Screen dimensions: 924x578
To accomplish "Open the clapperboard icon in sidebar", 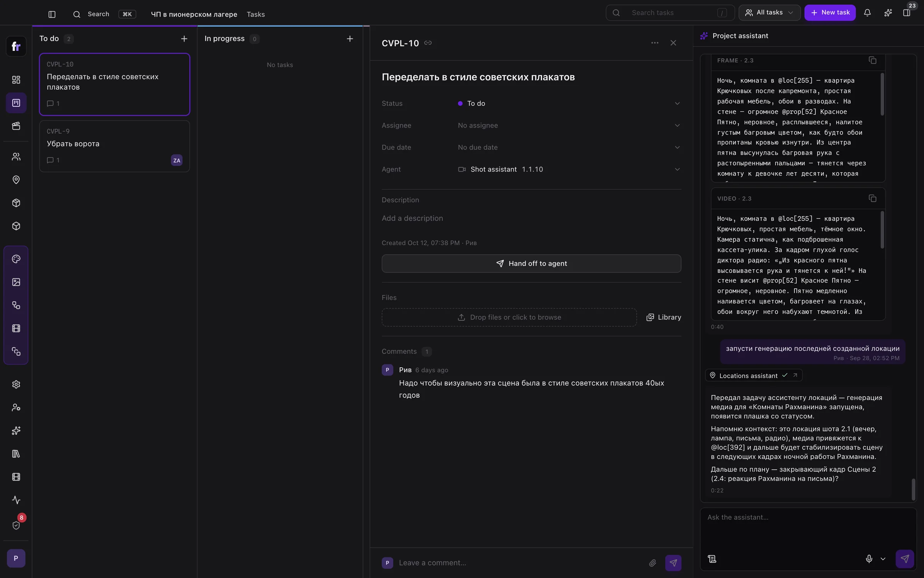I will pos(16,126).
